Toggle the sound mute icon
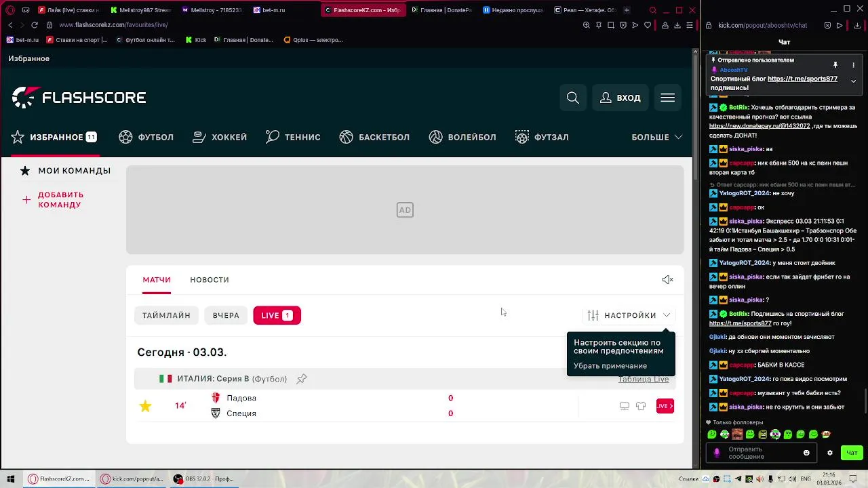This screenshot has height=488, width=868. coord(668,279)
